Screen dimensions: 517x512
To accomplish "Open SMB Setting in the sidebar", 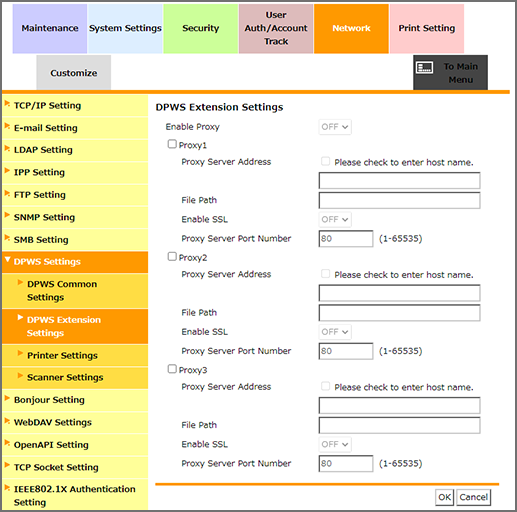I will (75, 240).
